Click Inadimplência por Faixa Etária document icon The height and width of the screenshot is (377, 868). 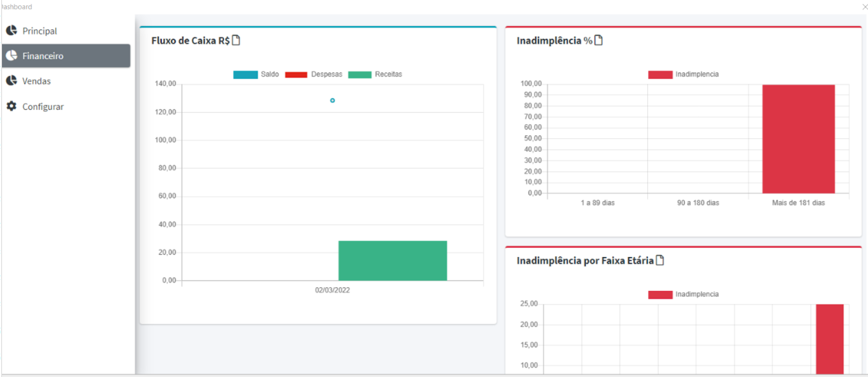pyautogui.click(x=659, y=260)
